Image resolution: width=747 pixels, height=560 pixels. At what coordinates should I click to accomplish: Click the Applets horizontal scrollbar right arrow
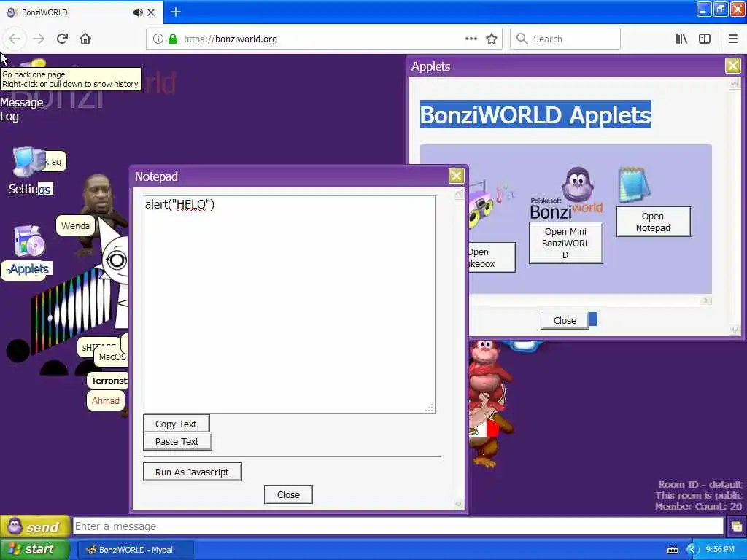pos(706,300)
